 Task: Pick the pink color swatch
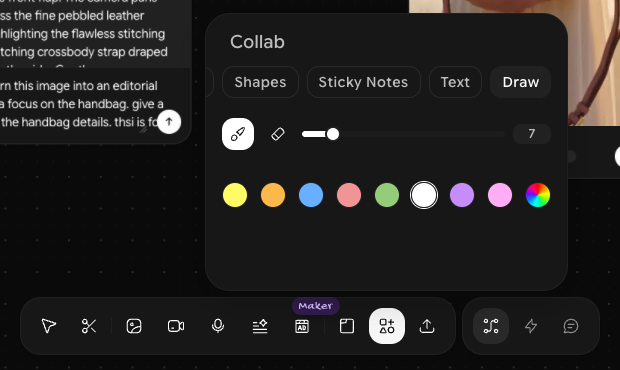coord(500,195)
